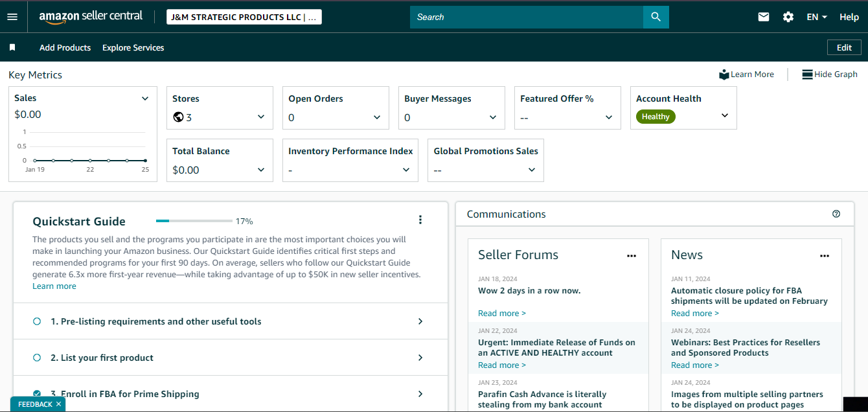The height and width of the screenshot is (412, 868).
Task: Expand the Stores card dropdown
Action: (x=261, y=117)
